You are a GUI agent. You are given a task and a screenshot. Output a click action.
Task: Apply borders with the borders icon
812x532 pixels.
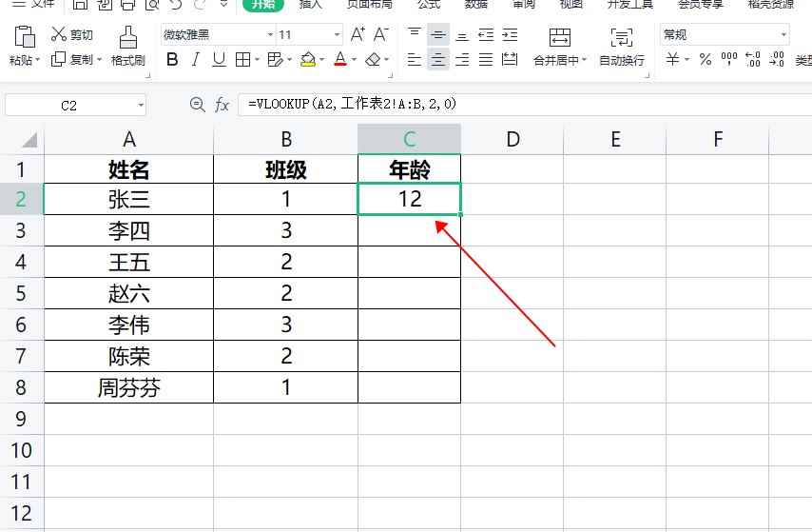[242, 60]
